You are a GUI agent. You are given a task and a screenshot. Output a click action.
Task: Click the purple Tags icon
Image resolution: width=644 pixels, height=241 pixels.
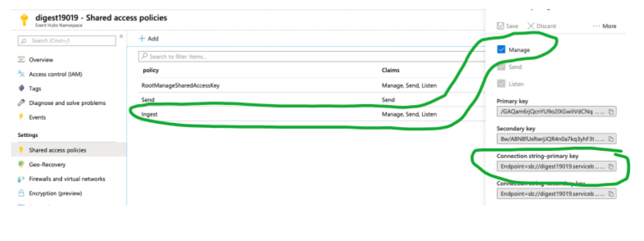pyautogui.click(x=21, y=88)
